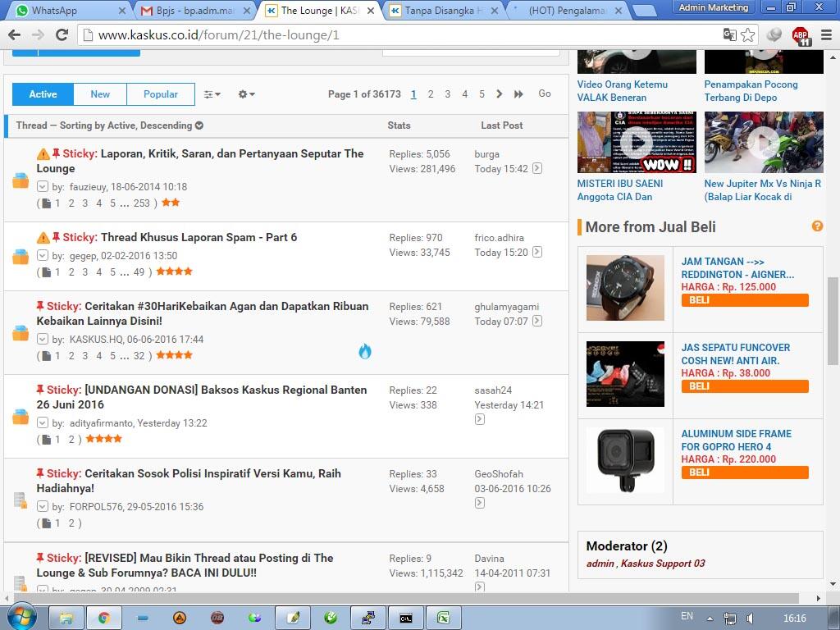Open Google Chrome in the taskbar
Viewport: 840px width, 630px height.
(x=104, y=619)
